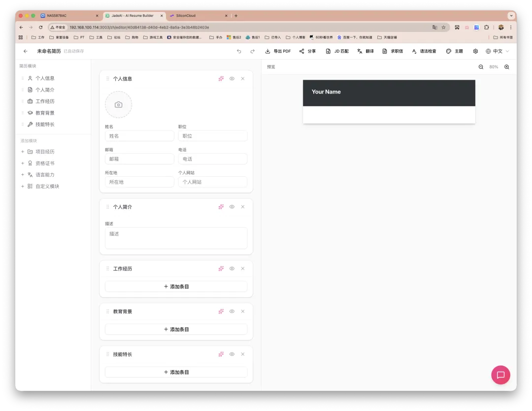532x411 pixels.
Task: Remove the 工作经历 section
Action: [242, 269]
